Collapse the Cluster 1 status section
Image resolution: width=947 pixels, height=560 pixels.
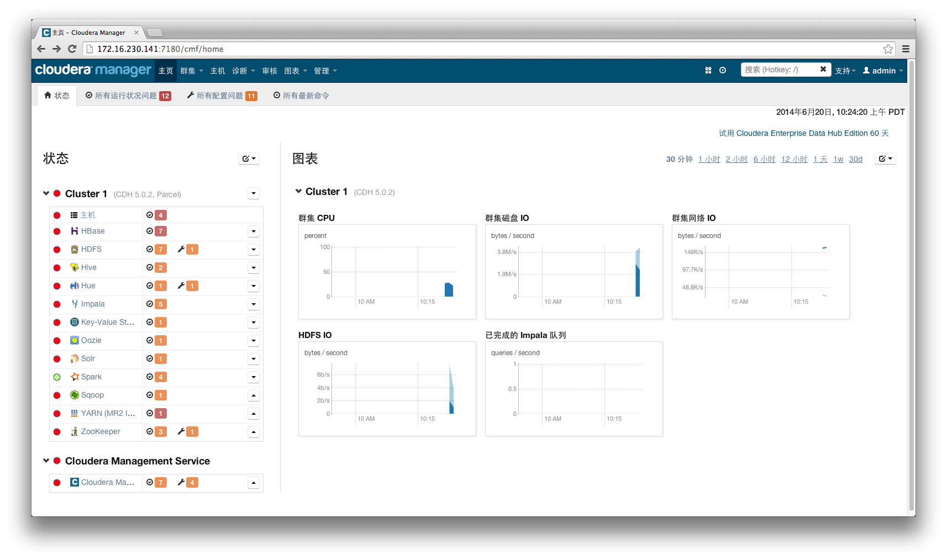click(46, 193)
